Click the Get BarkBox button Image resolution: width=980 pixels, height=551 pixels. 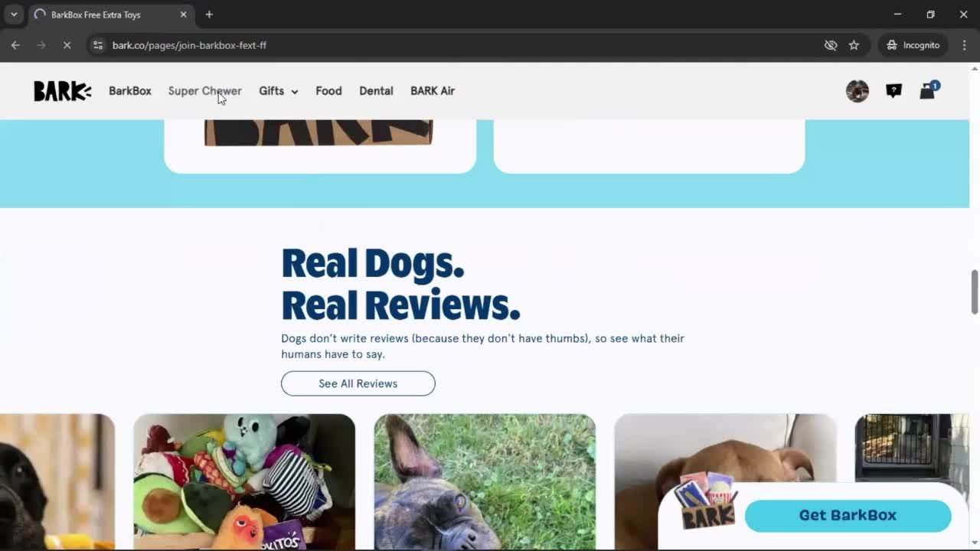click(848, 515)
